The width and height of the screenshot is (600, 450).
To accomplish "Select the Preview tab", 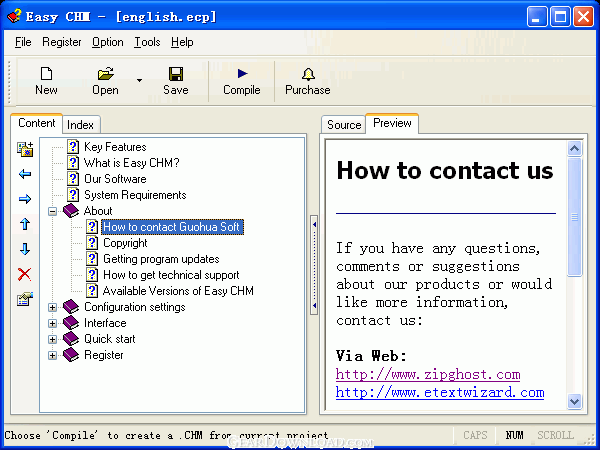I will (392, 123).
